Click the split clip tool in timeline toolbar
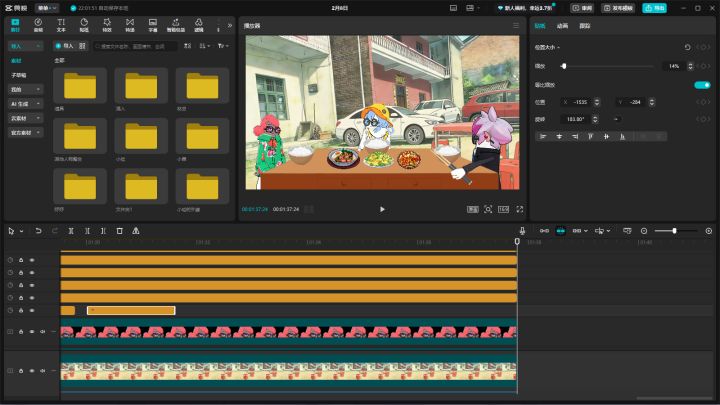The width and height of the screenshot is (720, 405). (x=72, y=230)
